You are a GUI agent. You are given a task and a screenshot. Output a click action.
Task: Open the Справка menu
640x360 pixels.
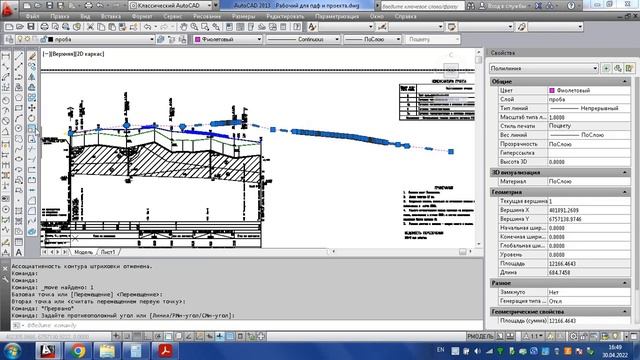[405, 16]
